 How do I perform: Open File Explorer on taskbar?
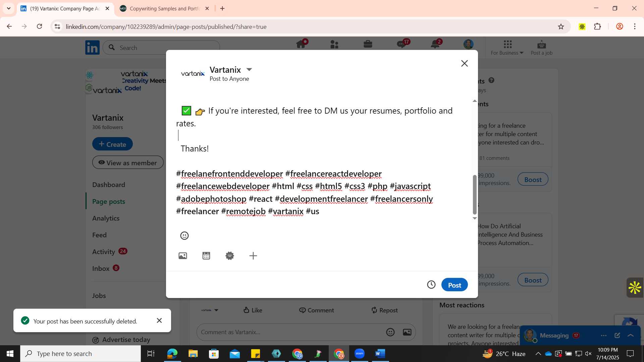pos(193,354)
